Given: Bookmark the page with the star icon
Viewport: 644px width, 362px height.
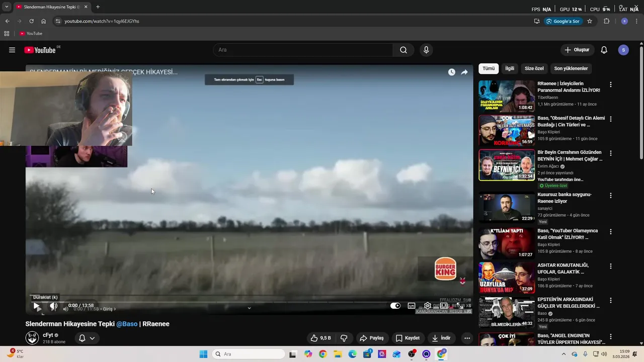Looking at the screenshot, I should click(590, 21).
